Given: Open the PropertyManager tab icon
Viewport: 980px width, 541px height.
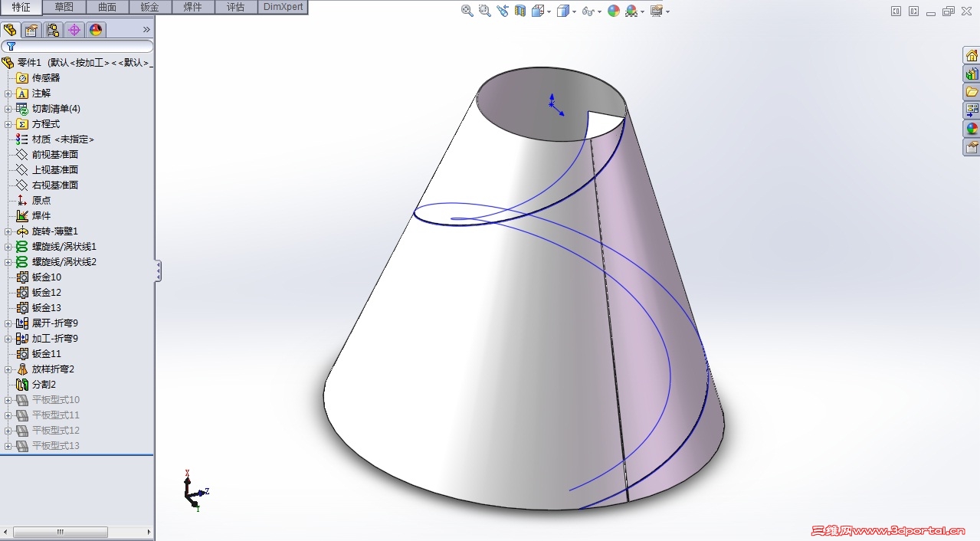Looking at the screenshot, I should [31, 30].
